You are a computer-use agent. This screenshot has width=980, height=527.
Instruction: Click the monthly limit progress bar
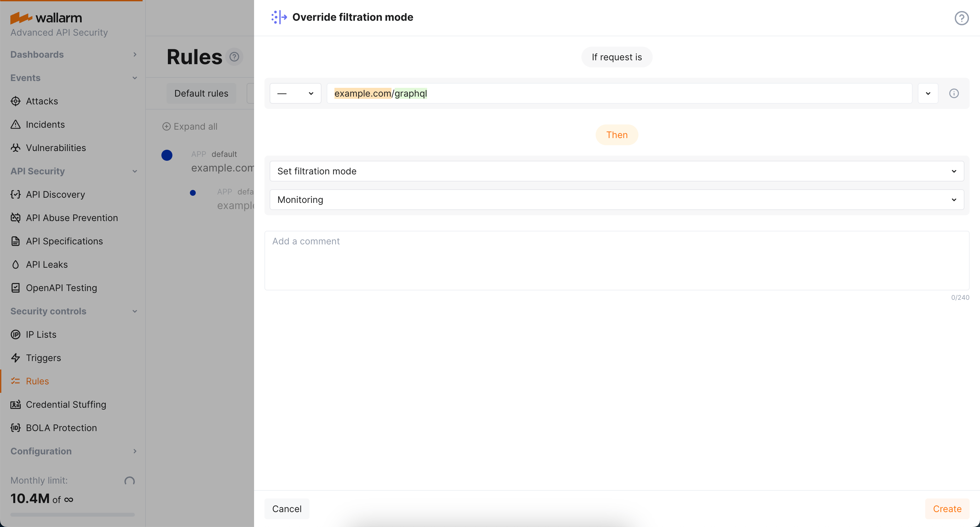tap(72, 514)
